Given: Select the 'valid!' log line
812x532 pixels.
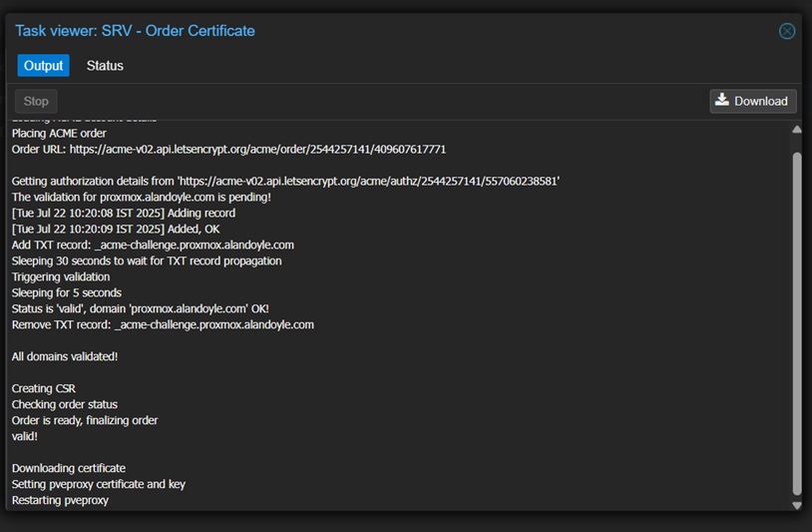Looking at the screenshot, I should click(x=25, y=436).
